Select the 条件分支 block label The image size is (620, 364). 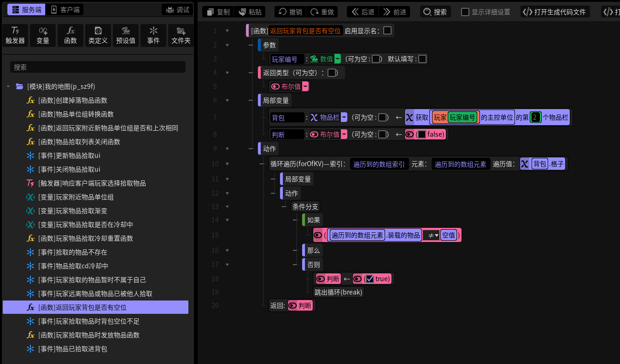pyautogui.click(x=305, y=207)
